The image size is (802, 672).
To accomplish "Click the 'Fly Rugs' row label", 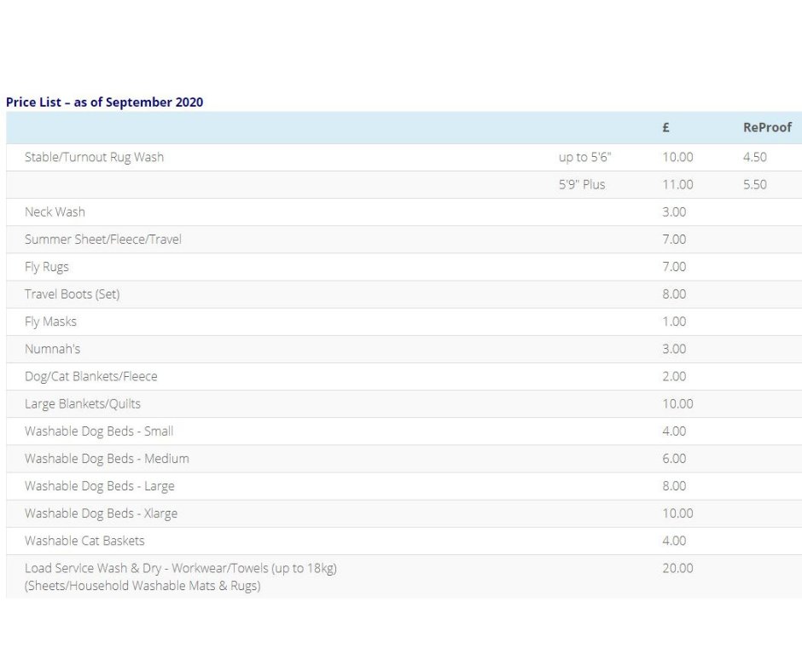I will tap(47, 267).
